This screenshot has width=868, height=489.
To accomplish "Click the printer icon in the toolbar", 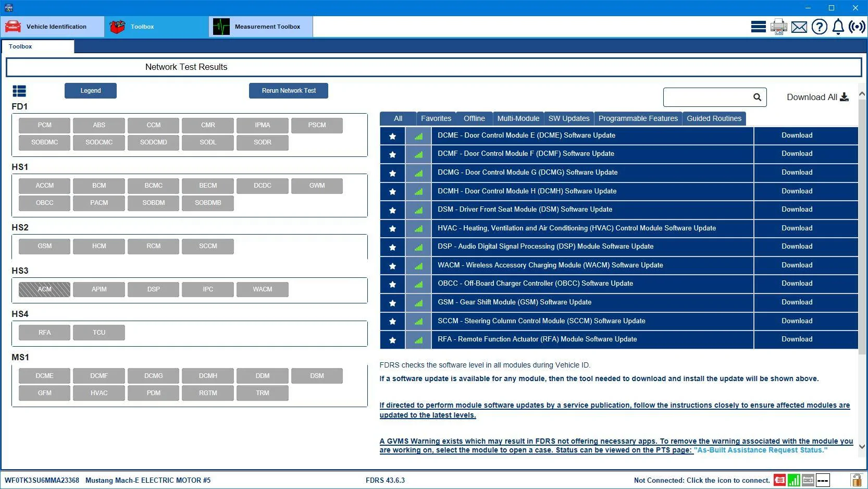I will (779, 27).
